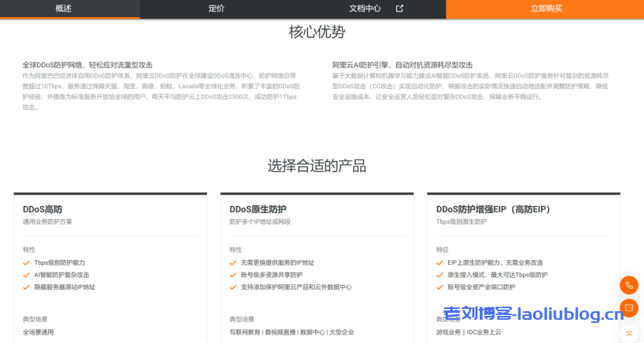Click the subtitle Tbps级别原生防护
644x343 pixels.
[461, 221]
